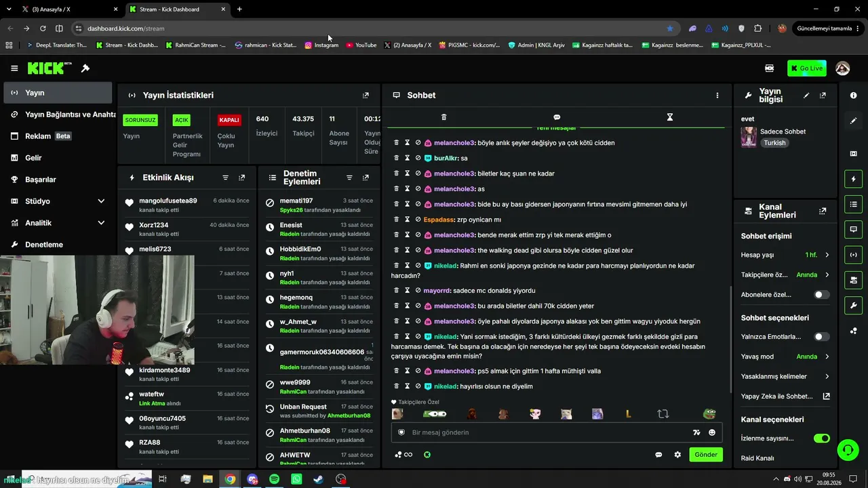
Task: Click the lightning bolt icon in right sidebar
Action: 853,179
